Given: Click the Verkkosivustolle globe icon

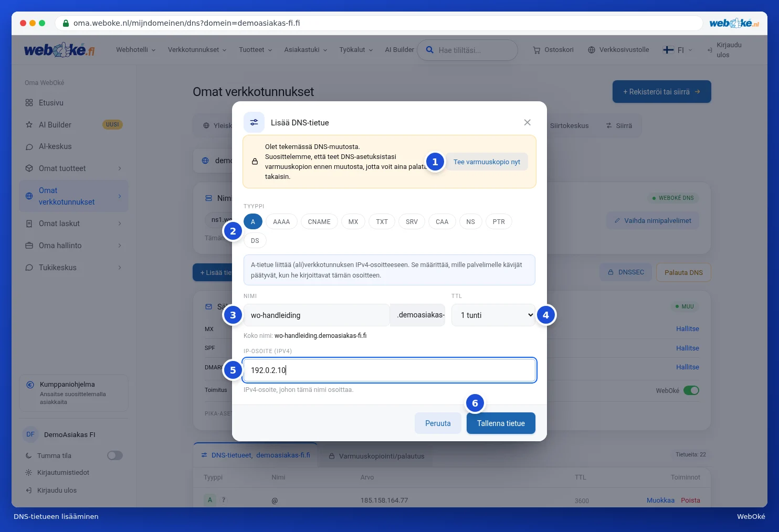Looking at the screenshot, I should pos(592,50).
